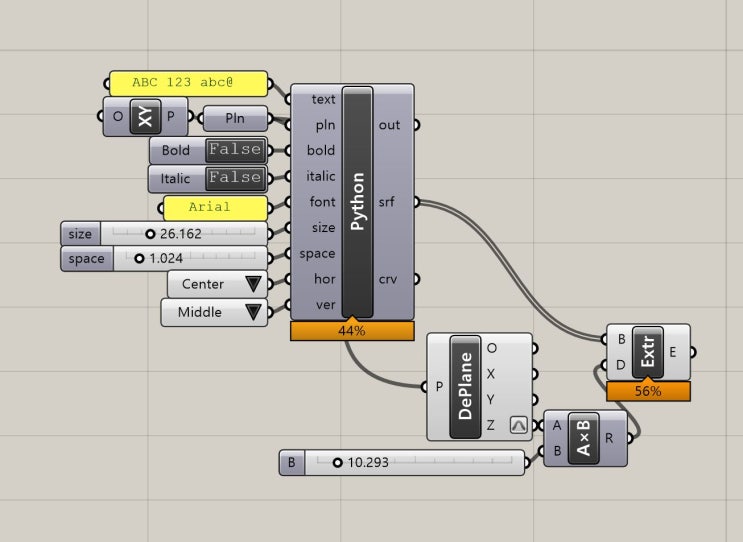743x542 pixels.
Task: Click the crv output grip on Python
Action: pos(416,279)
